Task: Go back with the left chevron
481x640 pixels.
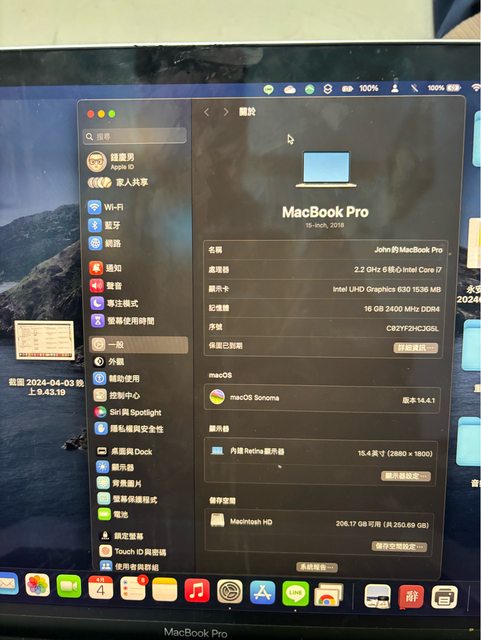Action: click(207, 112)
